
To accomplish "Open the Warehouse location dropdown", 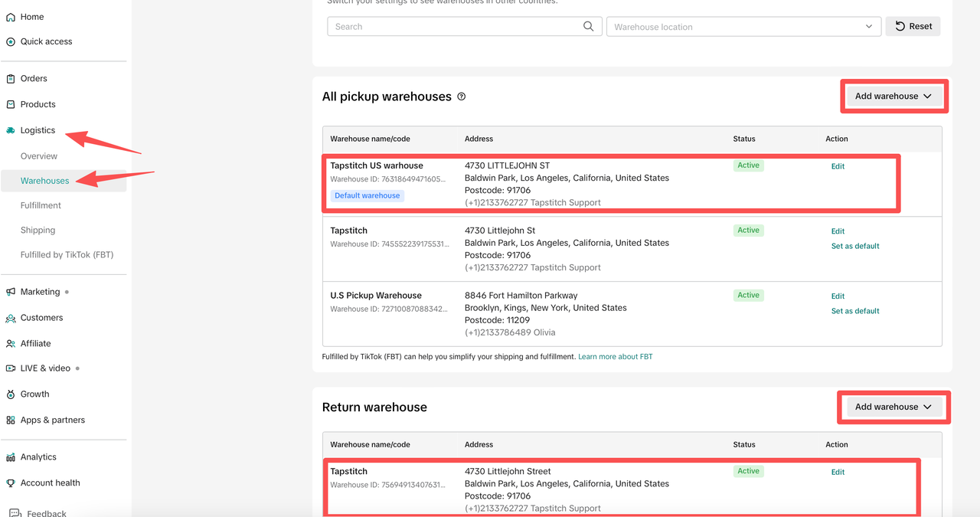I will [x=743, y=26].
